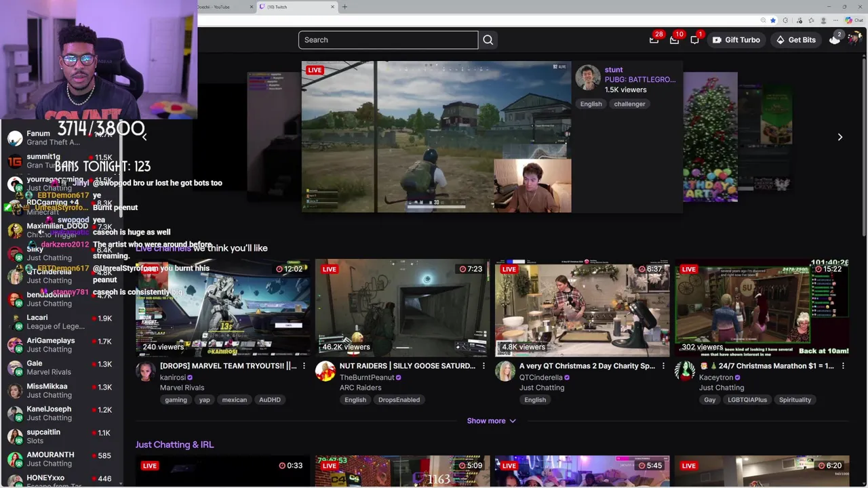Viewport: 868px width, 488px height.
Task: Open AMOURANTH's avatar in sidebar
Action: [x=15, y=460]
